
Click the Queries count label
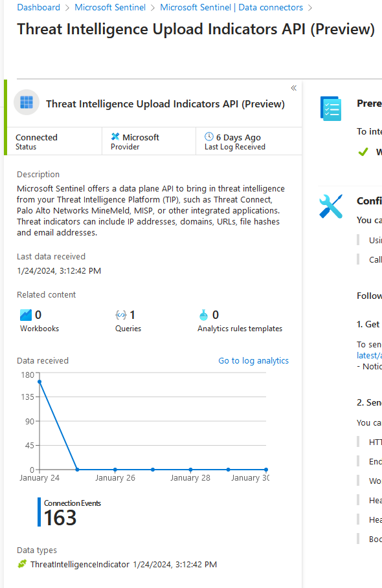click(128, 329)
